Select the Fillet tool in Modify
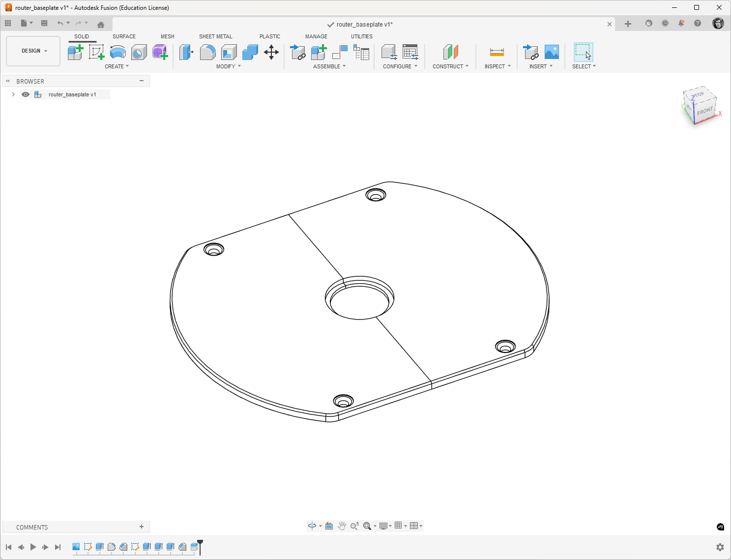This screenshot has width=731, height=560. click(x=207, y=52)
